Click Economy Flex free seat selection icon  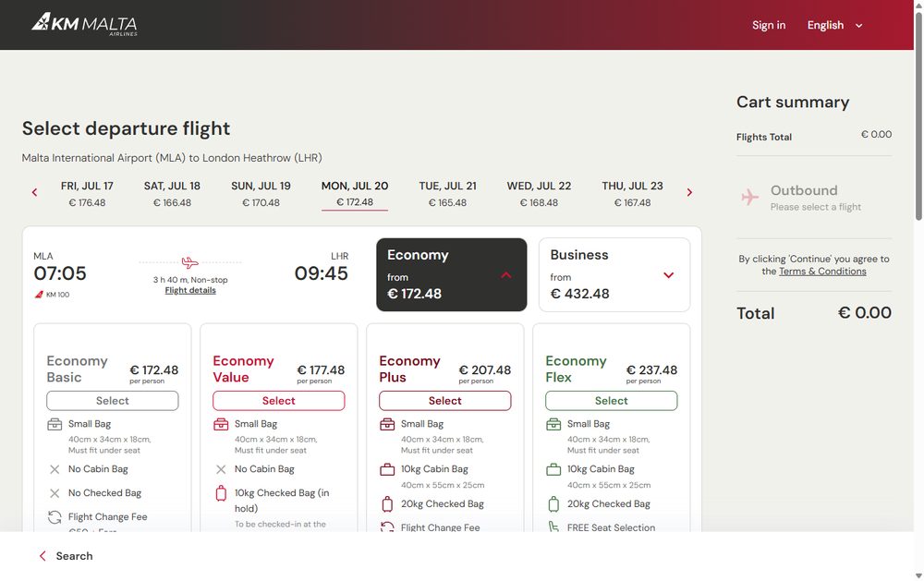(553, 527)
